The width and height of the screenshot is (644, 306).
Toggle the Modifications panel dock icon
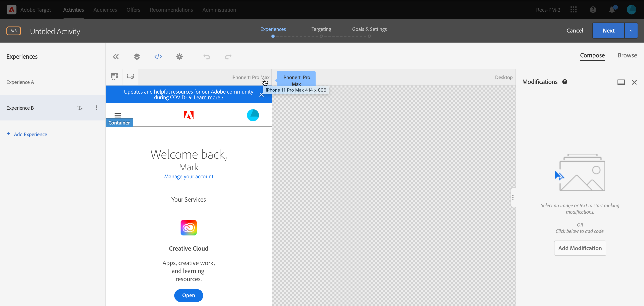point(621,82)
